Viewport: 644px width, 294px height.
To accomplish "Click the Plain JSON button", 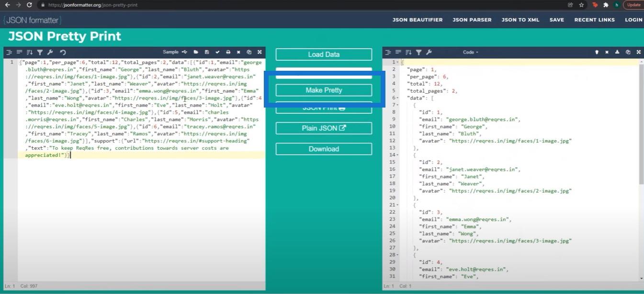I will pyautogui.click(x=324, y=128).
